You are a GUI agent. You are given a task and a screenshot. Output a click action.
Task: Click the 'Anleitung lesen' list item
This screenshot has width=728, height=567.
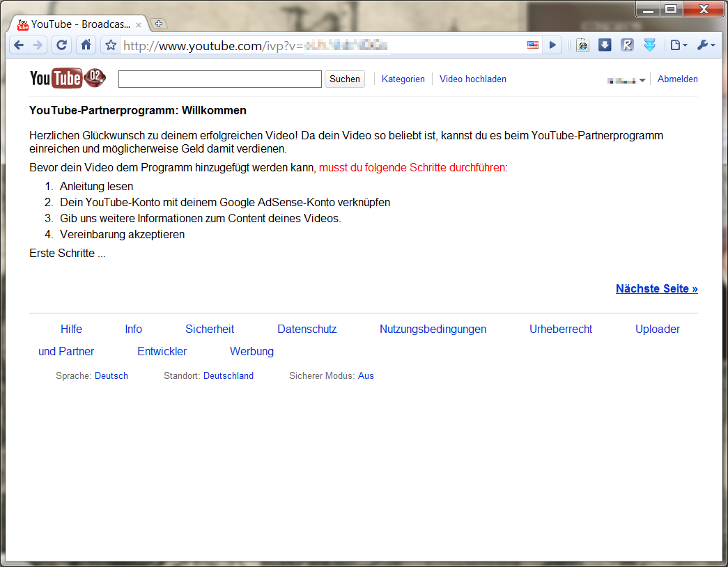97,186
